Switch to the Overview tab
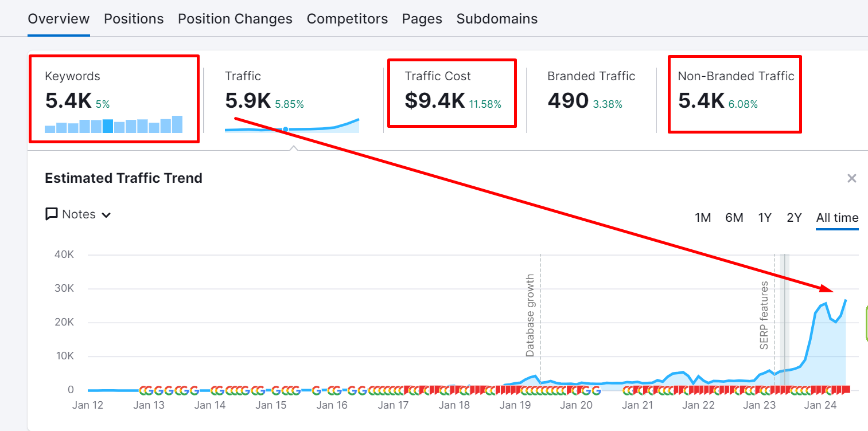 coord(59,19)
